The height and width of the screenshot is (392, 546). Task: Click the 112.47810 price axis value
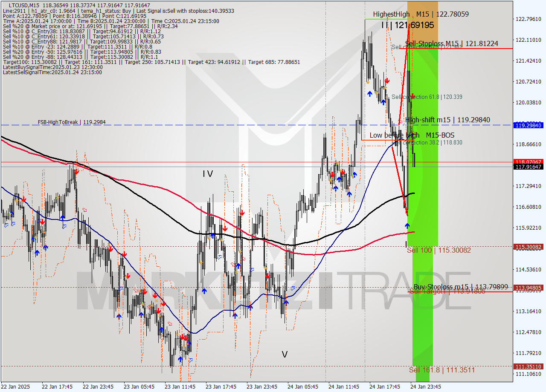[529, 332]
